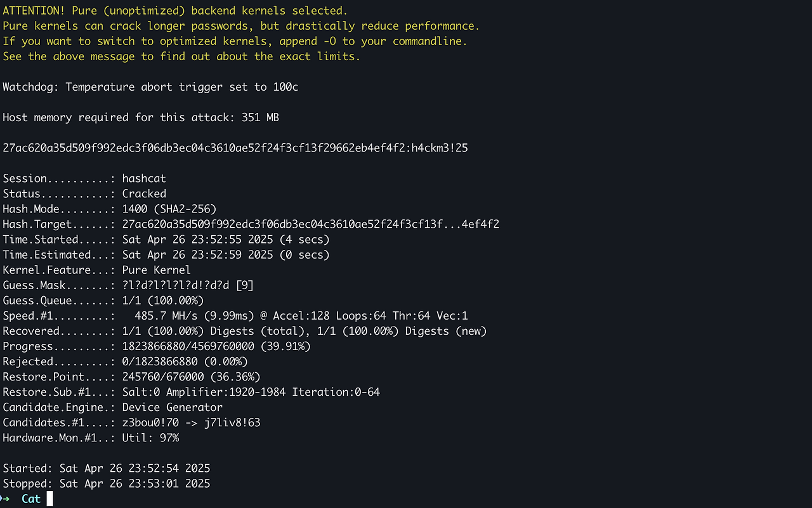Click the 'Cracked' status value
Screen dimensions: 812x508
tap(144, 194)
